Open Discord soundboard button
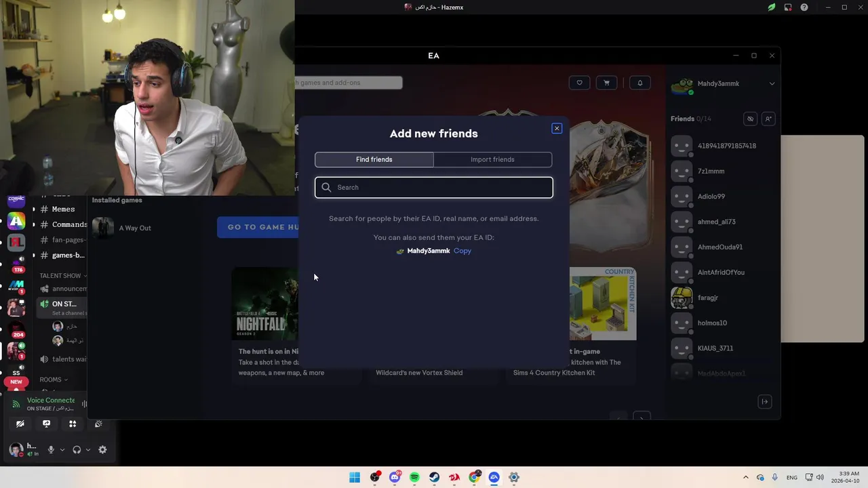Viewport: 868px width, 488px height. [98, 424]
